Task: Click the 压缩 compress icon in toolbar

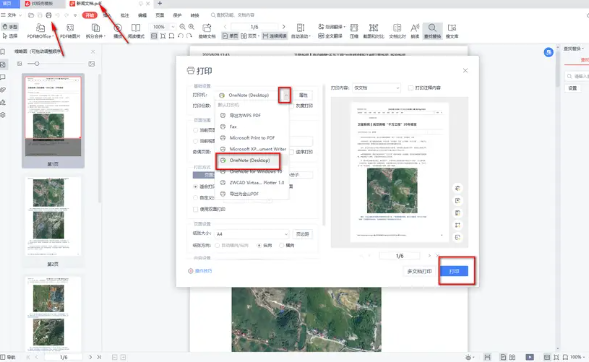Action: pyautogui.click(x=354, y=31)
